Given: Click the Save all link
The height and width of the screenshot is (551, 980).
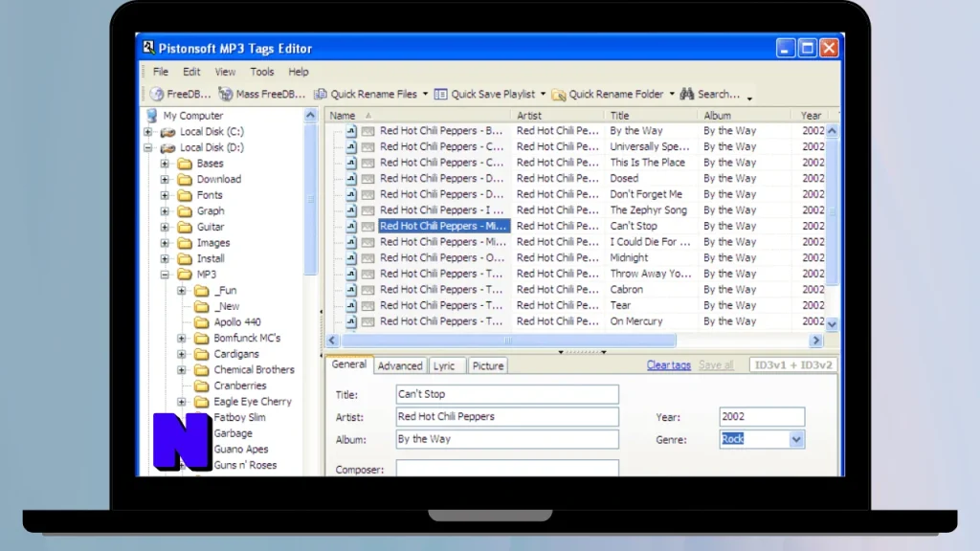Looking at the screenshot, I should pos(716,365).
